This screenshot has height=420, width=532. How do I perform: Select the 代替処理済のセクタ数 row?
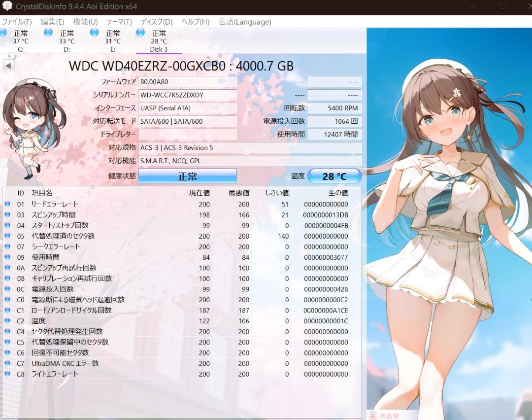63,236
